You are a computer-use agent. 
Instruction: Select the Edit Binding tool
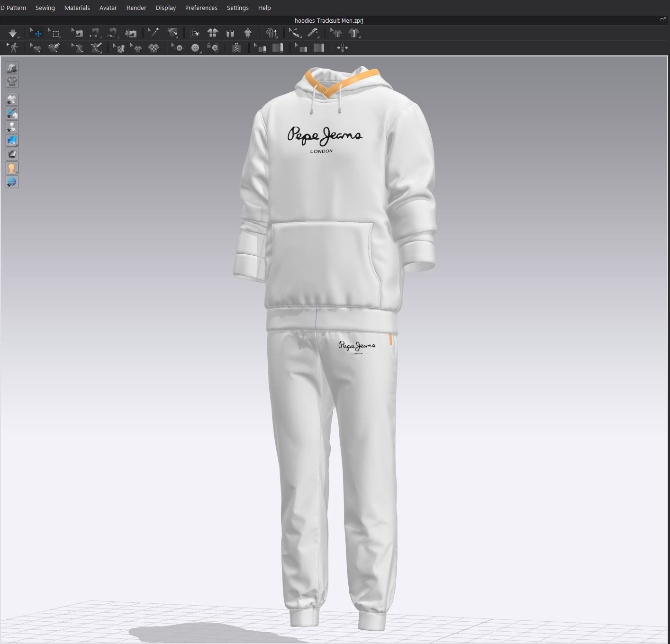pos(301,48)
